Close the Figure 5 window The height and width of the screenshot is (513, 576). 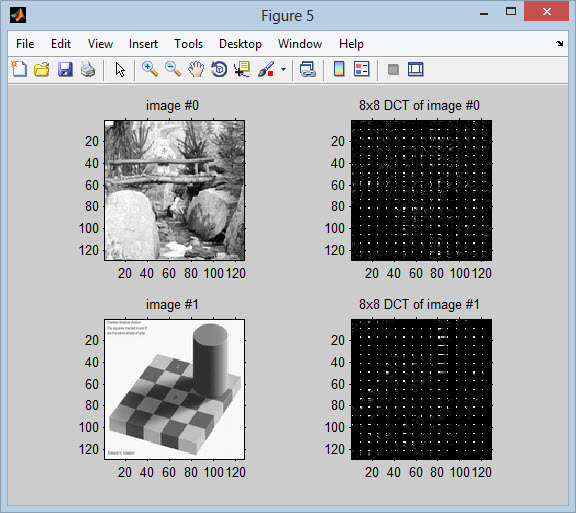click(x=547, y=11)
